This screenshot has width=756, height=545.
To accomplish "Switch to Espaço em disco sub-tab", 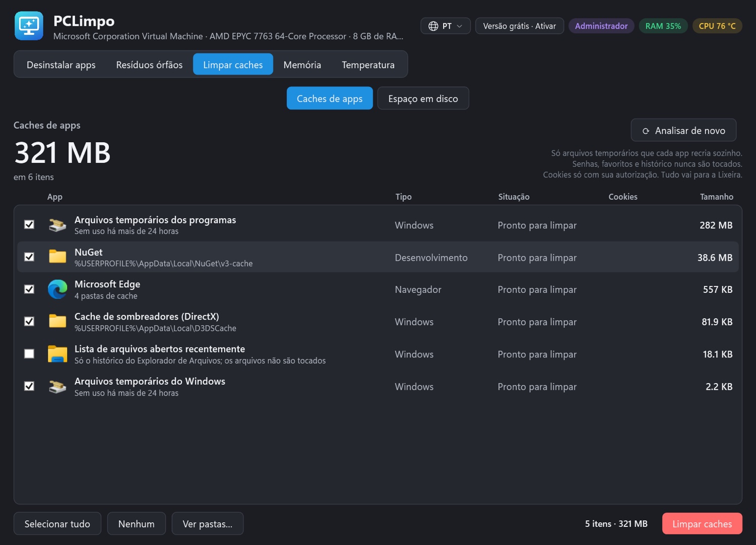I will pyautogui.click(x=423, y=98).
